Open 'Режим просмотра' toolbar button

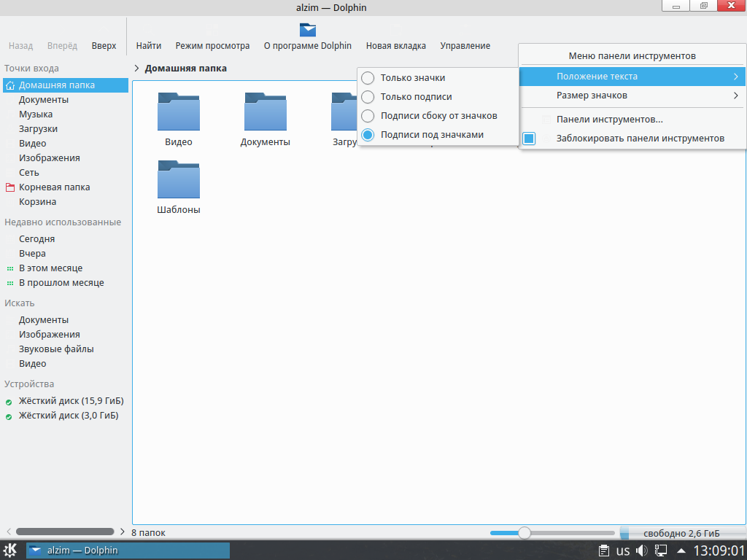(x=212, y=46)
